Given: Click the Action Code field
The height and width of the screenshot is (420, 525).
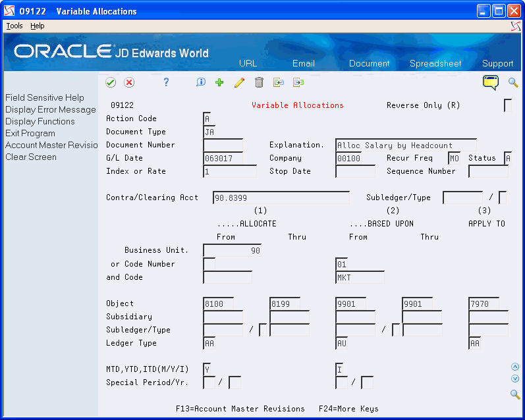Looking at the screenshot, I should click(x=207, y=118).
